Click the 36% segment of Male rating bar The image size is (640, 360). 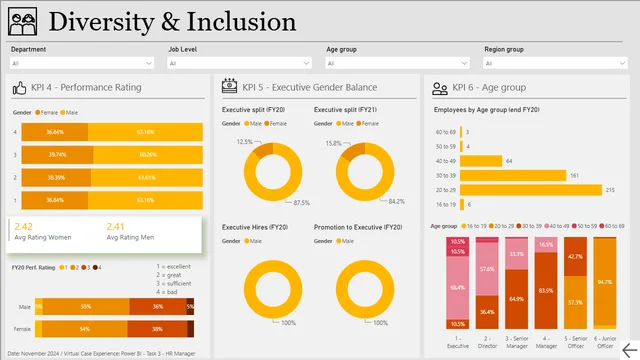pyautogui.click(x=158, y=307)
